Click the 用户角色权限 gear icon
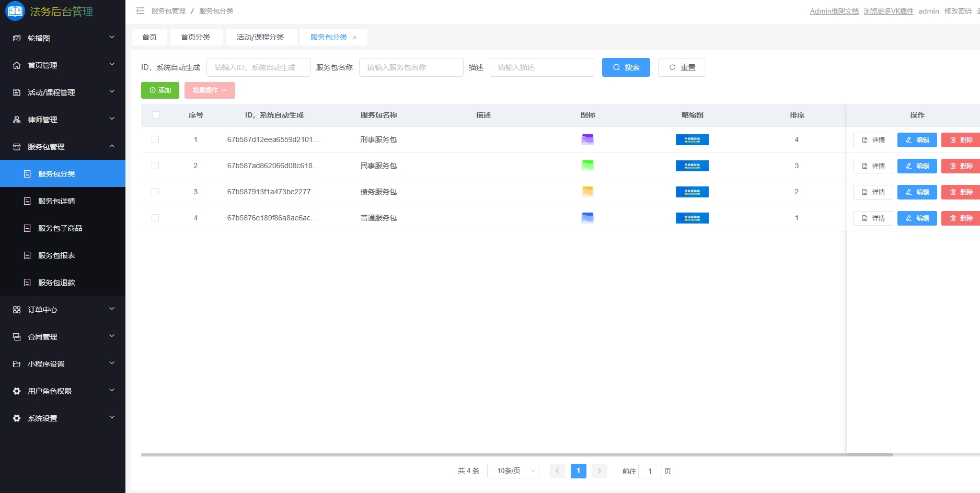 click(17, 391)
